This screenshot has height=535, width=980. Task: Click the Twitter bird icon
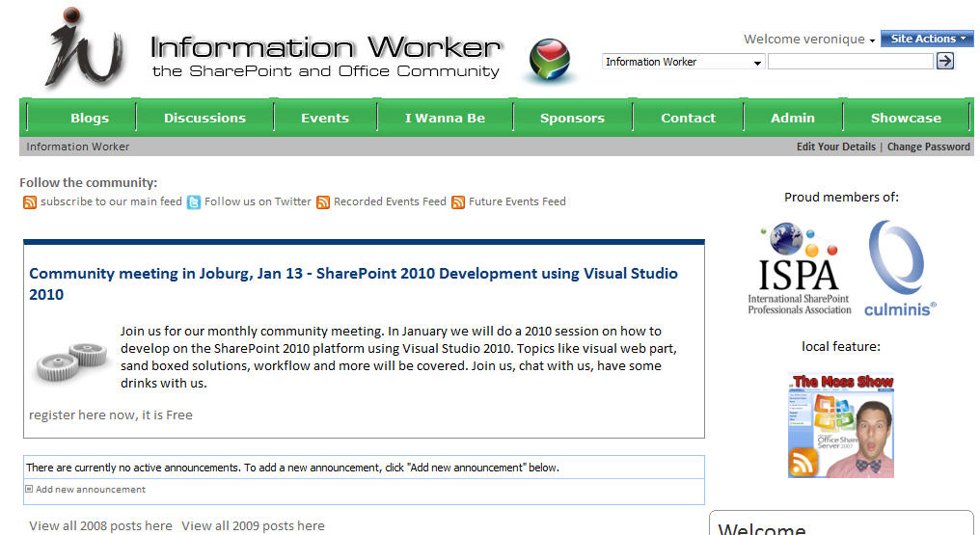point(194,202)
